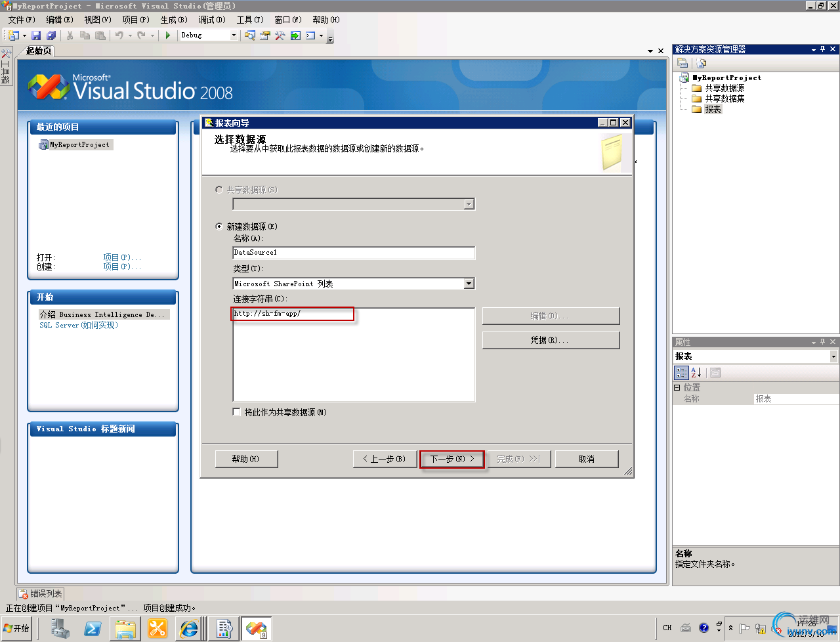The width and height of the screenshot is (840, 642).
Task: Click 取消 button in the wizard
Action: 587,459
